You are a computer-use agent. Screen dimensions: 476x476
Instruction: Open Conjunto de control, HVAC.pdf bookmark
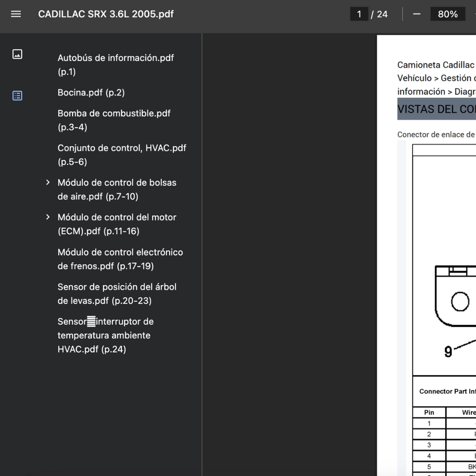122,155
